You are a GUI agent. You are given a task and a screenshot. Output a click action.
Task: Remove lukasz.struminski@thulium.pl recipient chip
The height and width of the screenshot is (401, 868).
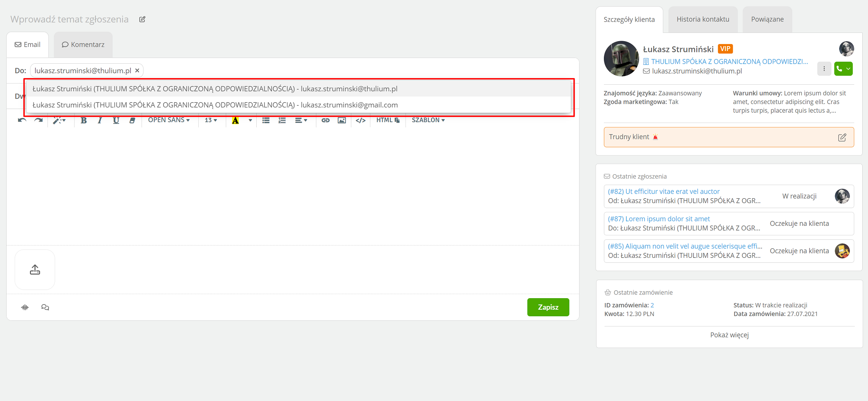(137, 71)
